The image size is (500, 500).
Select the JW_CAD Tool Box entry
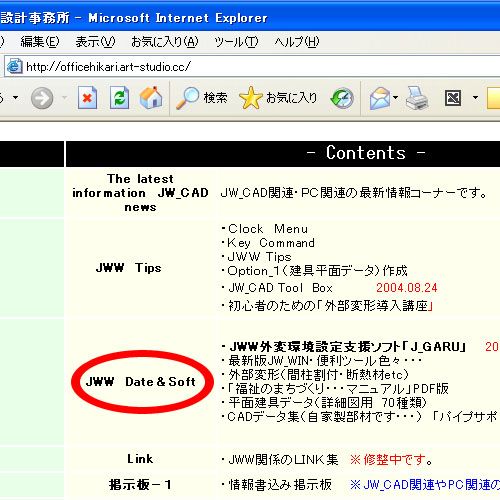(280, 288)
